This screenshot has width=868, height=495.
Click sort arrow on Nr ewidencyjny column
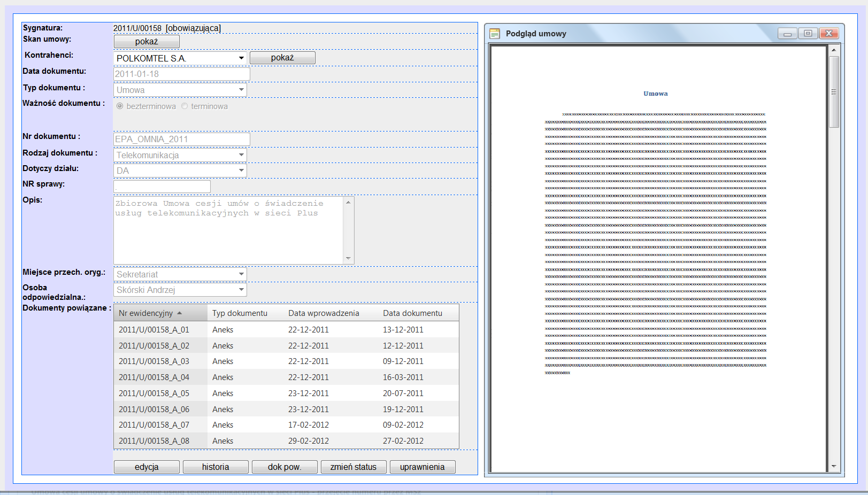(x=180, y=313)
